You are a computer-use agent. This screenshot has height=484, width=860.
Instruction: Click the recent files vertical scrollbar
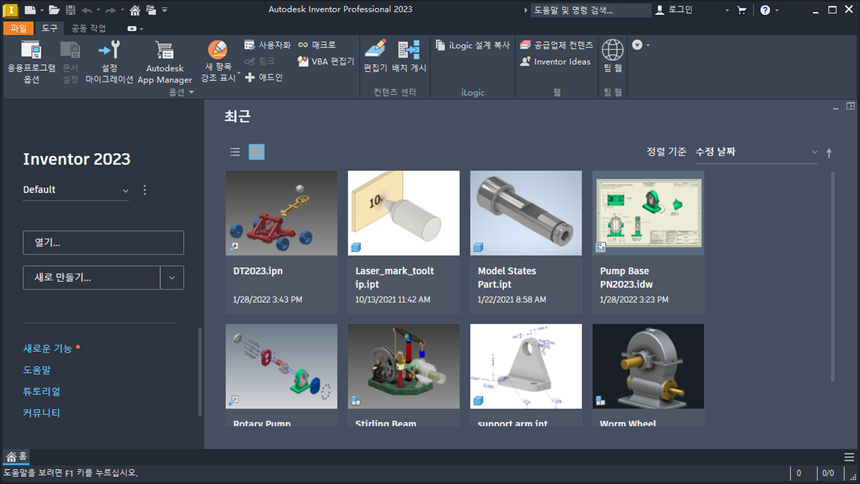[833, 277]
